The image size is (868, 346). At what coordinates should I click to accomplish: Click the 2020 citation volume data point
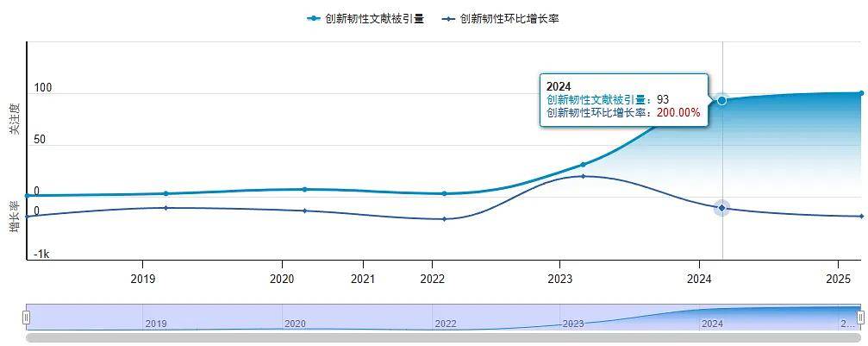[x=304, y=189]
